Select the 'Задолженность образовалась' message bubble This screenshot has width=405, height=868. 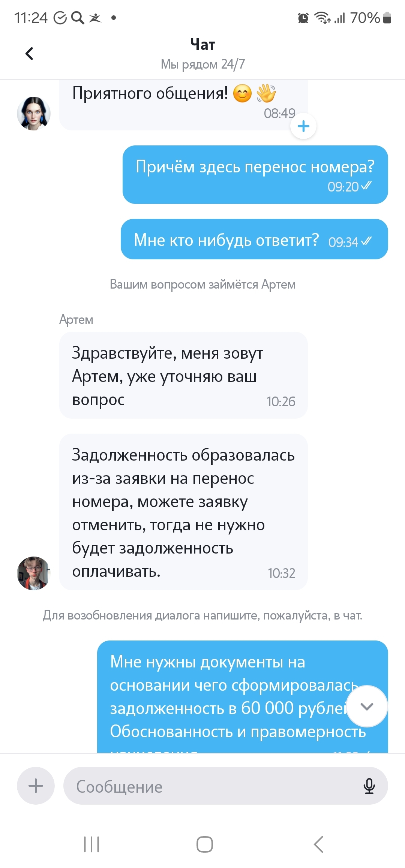[x=183, y=512]
